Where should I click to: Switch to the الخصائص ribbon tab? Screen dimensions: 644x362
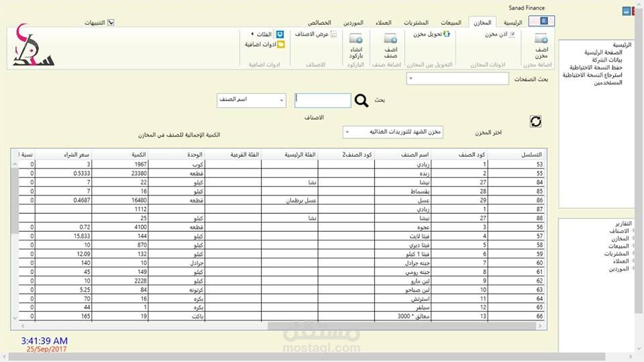click(319, 23)
